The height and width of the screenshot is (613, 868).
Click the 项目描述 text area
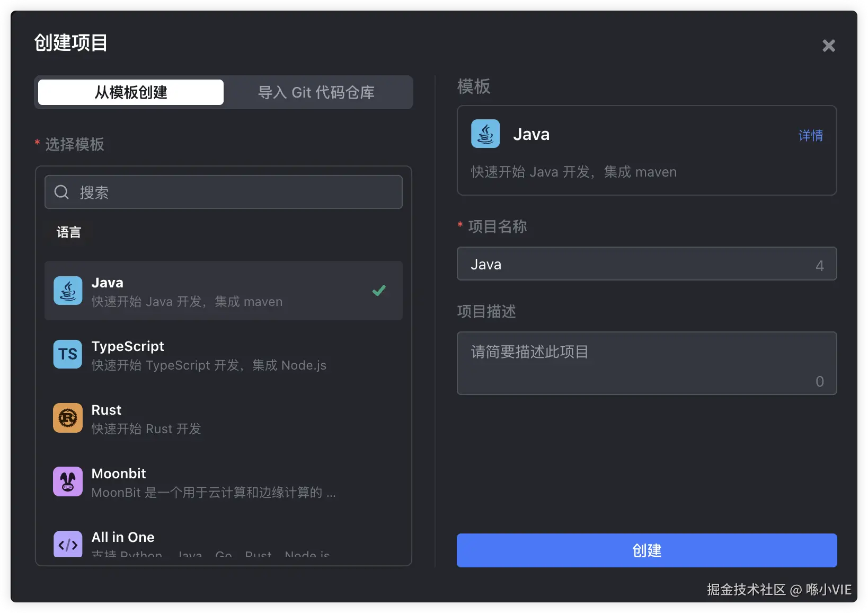click(647, 363)
